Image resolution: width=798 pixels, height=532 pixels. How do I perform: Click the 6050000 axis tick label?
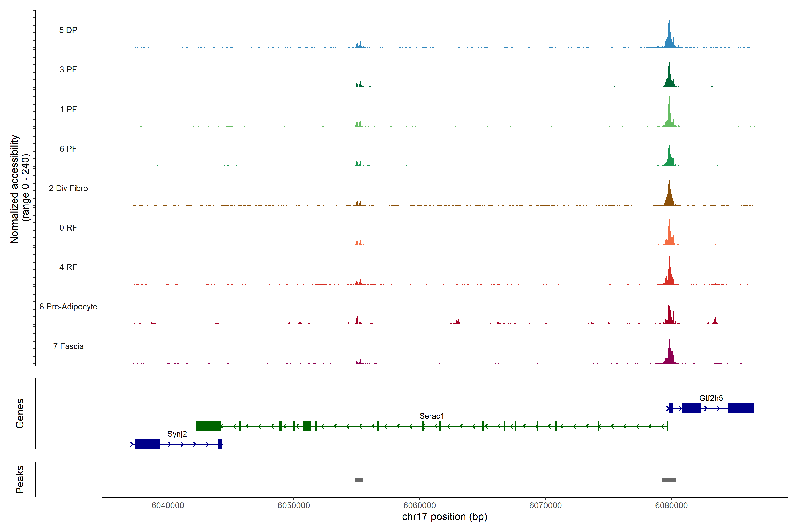[293, 505]
